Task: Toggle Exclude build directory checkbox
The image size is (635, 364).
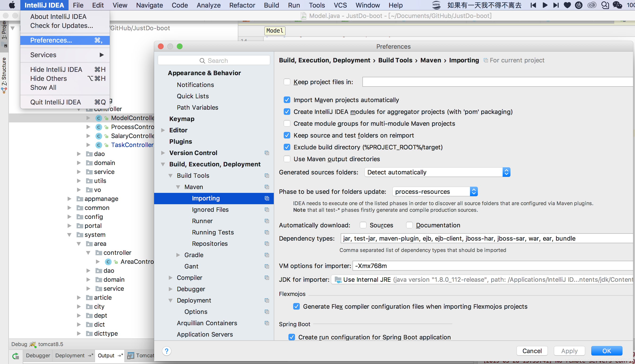Action: click(287, 147)
